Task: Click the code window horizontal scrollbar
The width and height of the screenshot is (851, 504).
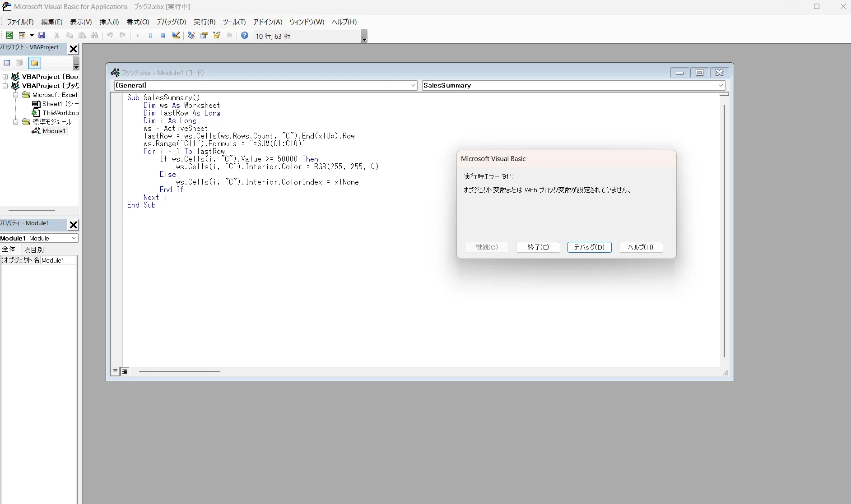Action: point(179,371)
